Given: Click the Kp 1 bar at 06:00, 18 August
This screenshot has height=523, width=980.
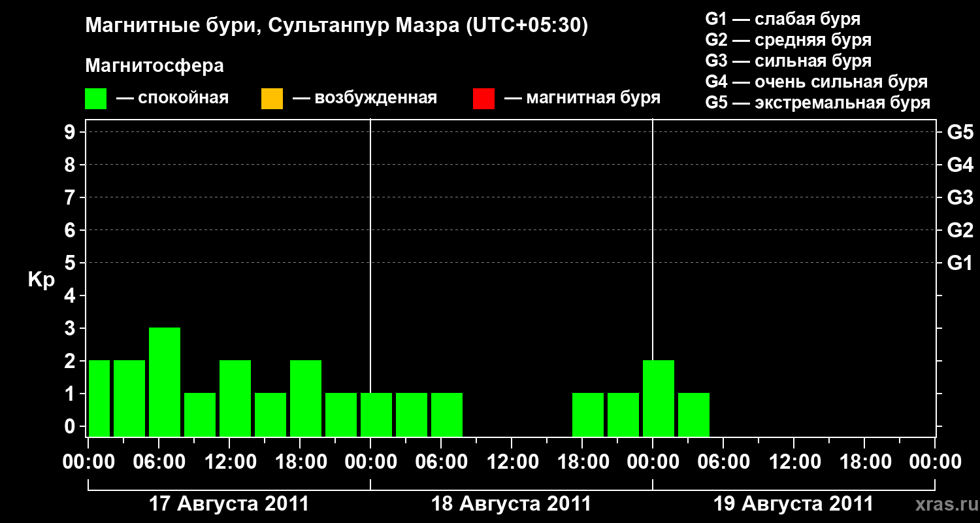Looking at the screenshot, I should click(x=447, y=414).
